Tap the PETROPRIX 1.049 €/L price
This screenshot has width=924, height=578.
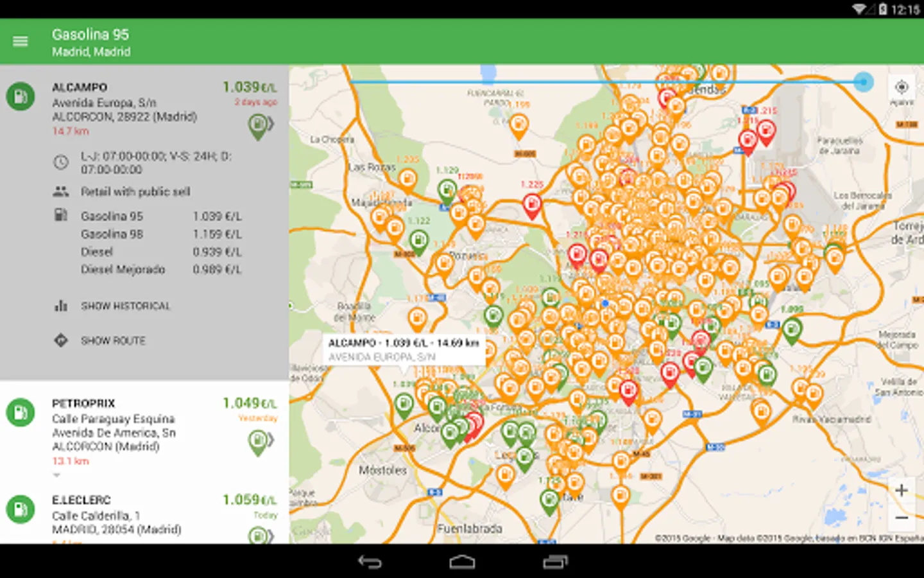pos(250,403)
